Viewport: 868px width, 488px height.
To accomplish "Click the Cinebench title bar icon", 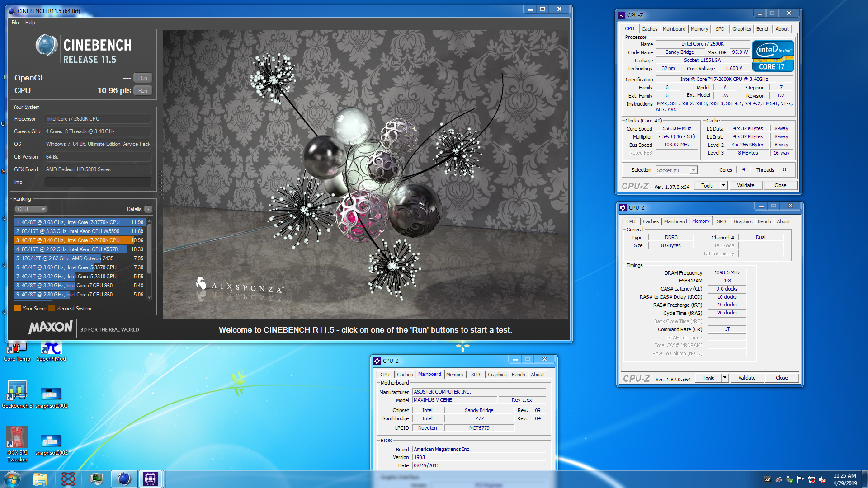I will [x=12, y=11].
